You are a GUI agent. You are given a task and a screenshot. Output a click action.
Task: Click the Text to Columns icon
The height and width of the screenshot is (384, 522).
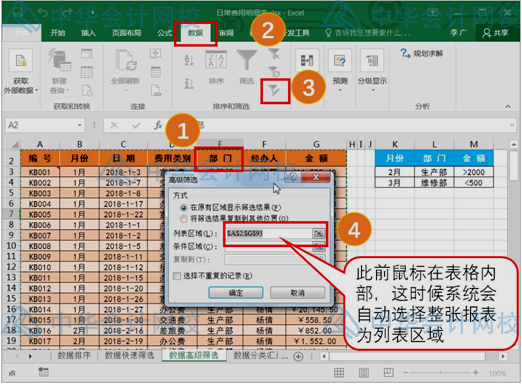click(x=307, y=61)
